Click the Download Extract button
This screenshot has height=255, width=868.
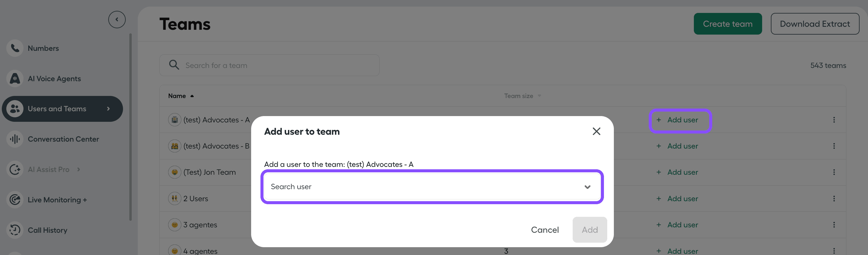tap(815, 23)
